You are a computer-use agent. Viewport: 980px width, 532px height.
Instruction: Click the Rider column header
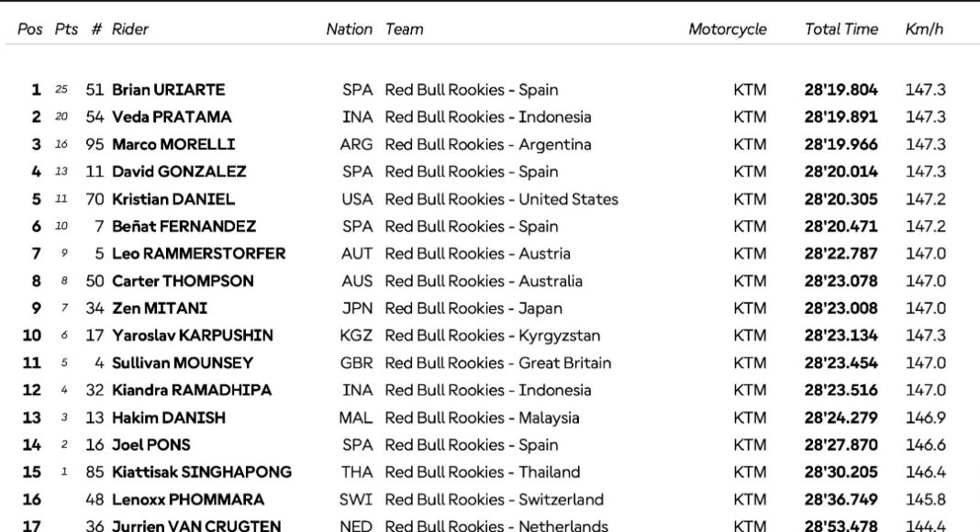[130, 29]
